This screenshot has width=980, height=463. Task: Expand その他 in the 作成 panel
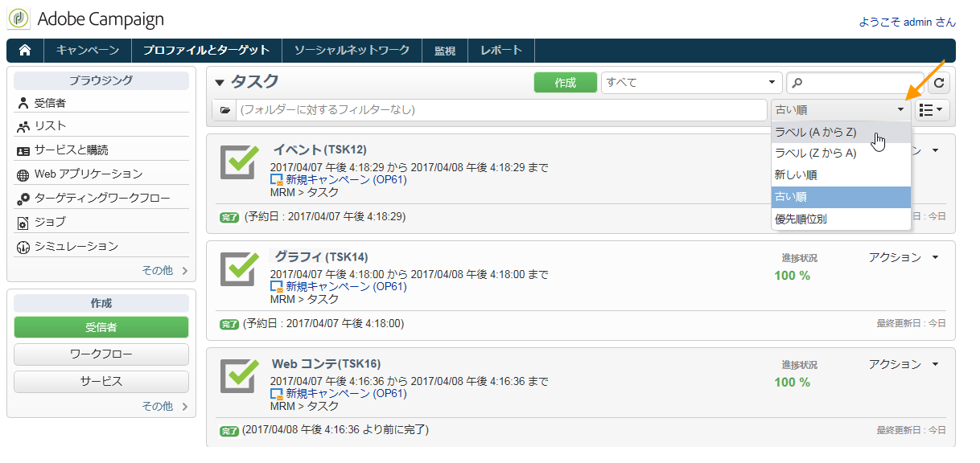pos(165,406)
